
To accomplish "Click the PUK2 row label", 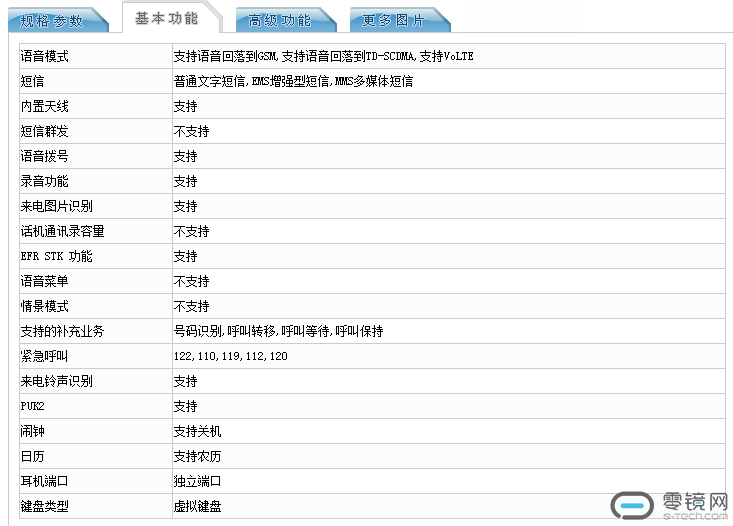I will pyautogui.click(x=33, y=406).
